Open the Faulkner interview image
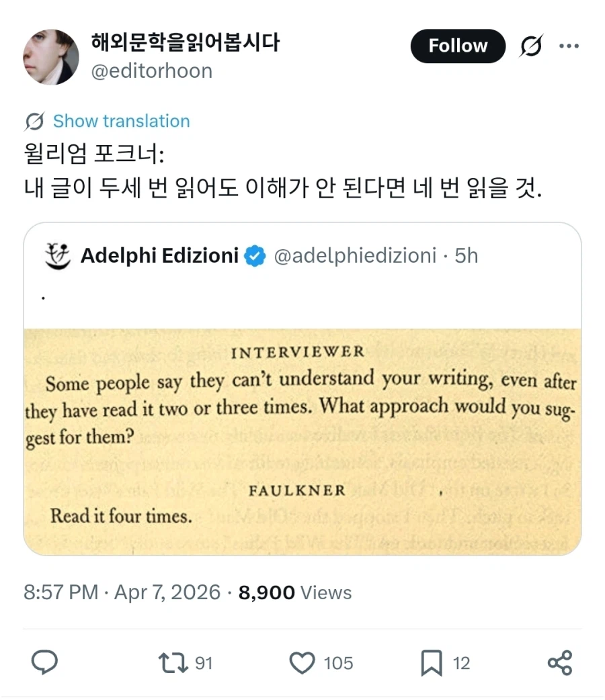The width and height of the screenshot is (605, 700). coord(302,440)
